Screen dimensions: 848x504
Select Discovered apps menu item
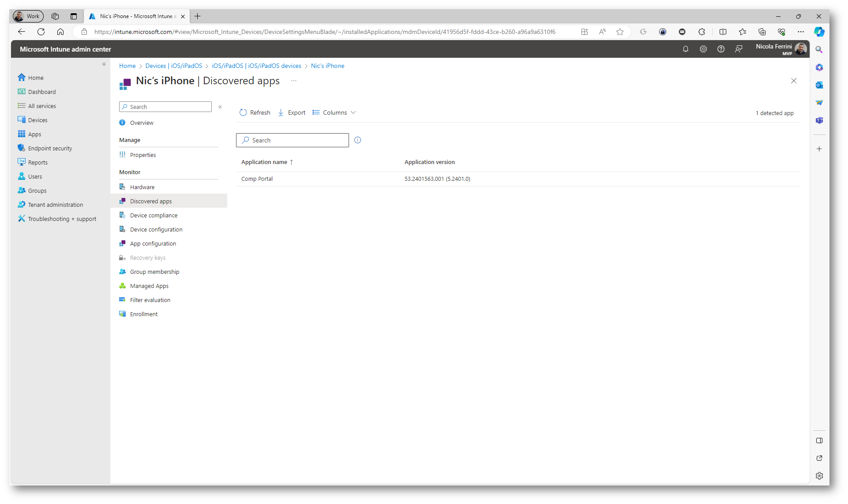point(169,201)
